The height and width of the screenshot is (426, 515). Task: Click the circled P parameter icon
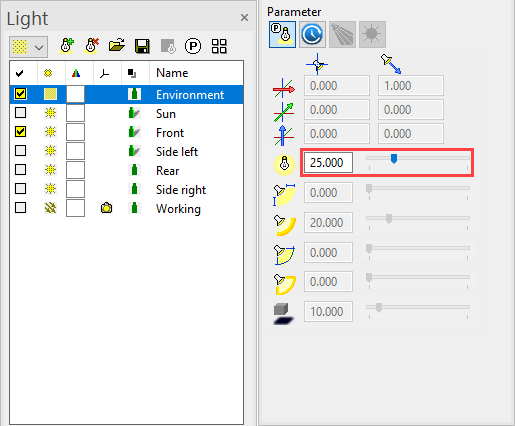point(193,46)
